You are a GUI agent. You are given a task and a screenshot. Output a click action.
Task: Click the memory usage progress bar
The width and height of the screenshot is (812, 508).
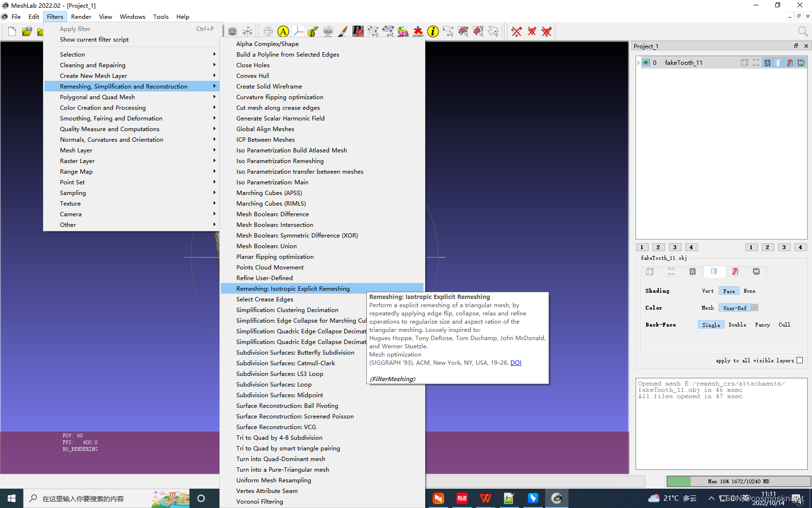738,481
